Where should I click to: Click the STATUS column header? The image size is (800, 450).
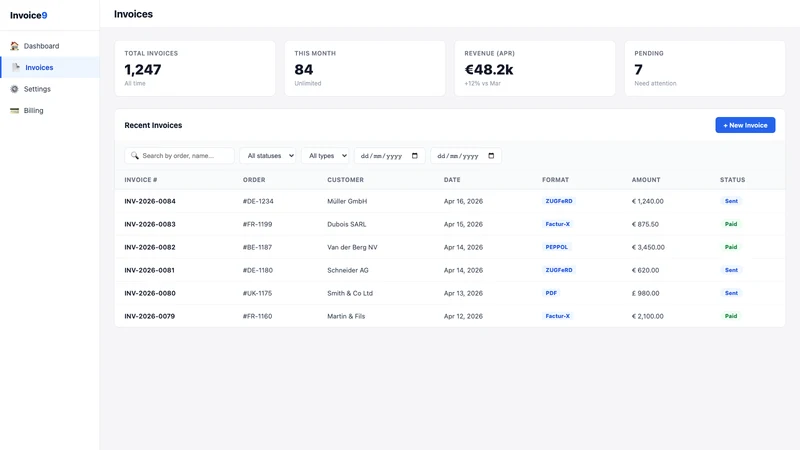[x=733, y=180]
